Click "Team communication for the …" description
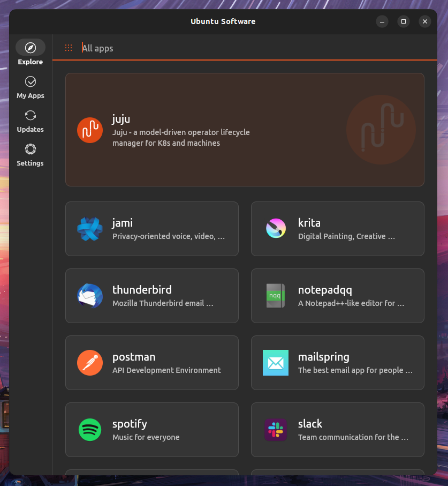Screen dimensions: 448x486 click(353, 437)
